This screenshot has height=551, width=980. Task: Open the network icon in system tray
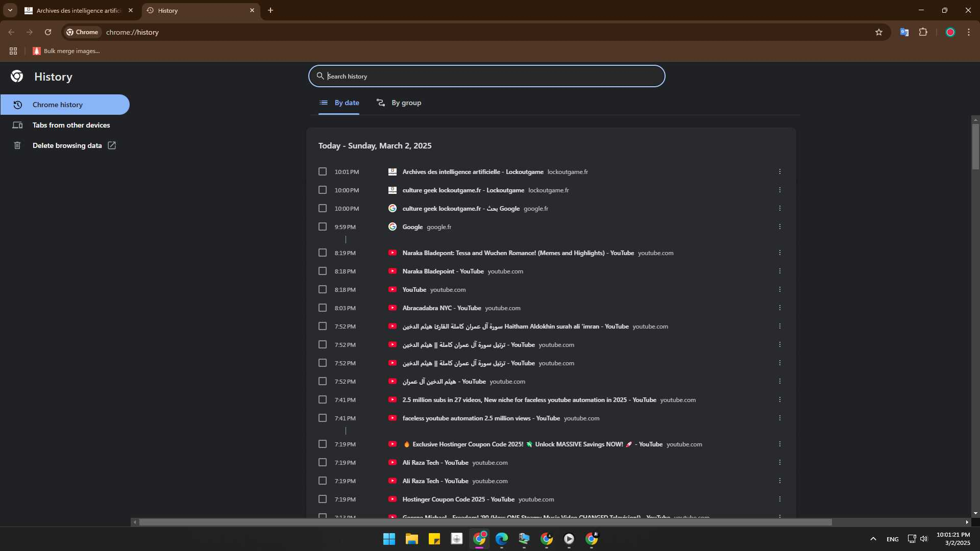[x=912, y=539]
